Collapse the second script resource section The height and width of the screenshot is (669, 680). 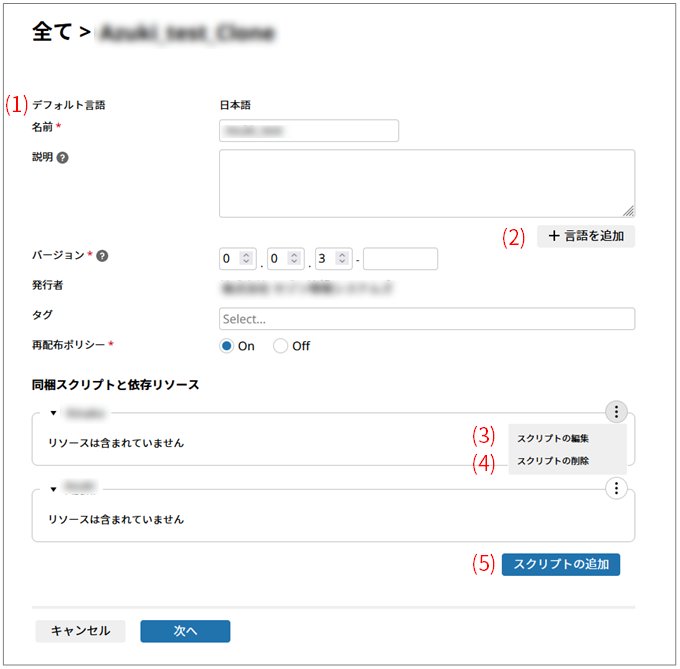pos(53,489)
